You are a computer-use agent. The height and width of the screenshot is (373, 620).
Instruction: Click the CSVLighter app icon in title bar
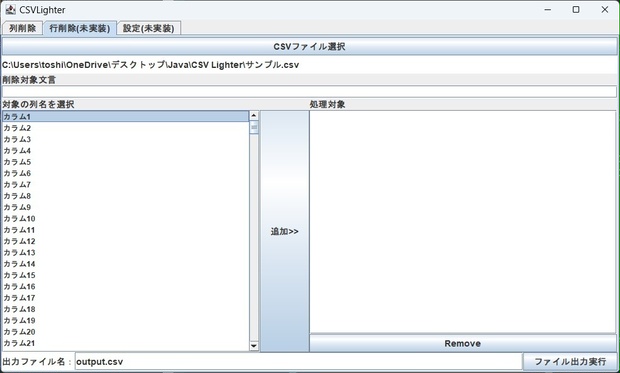[10, 9]
